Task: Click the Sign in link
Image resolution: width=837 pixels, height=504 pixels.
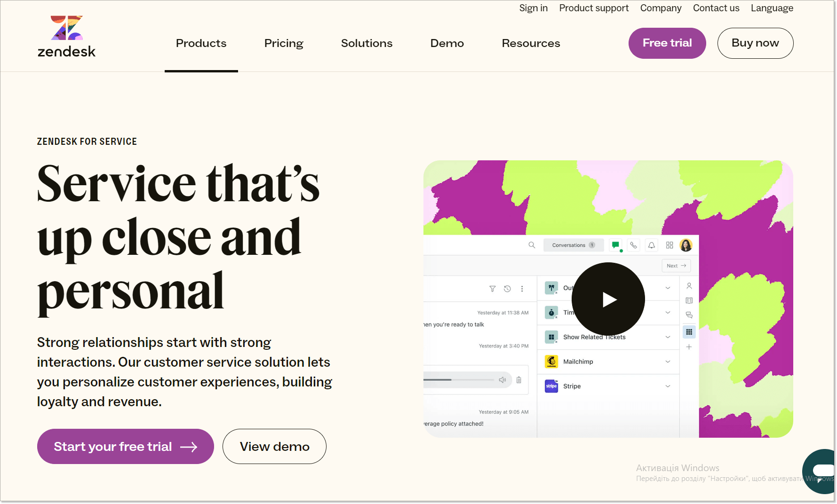Action: [533, 8]
